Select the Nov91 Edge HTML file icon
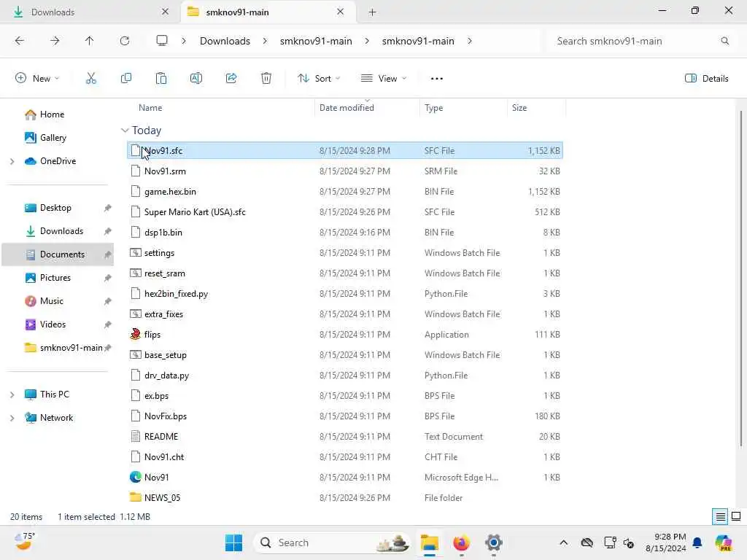 (136, 477)
